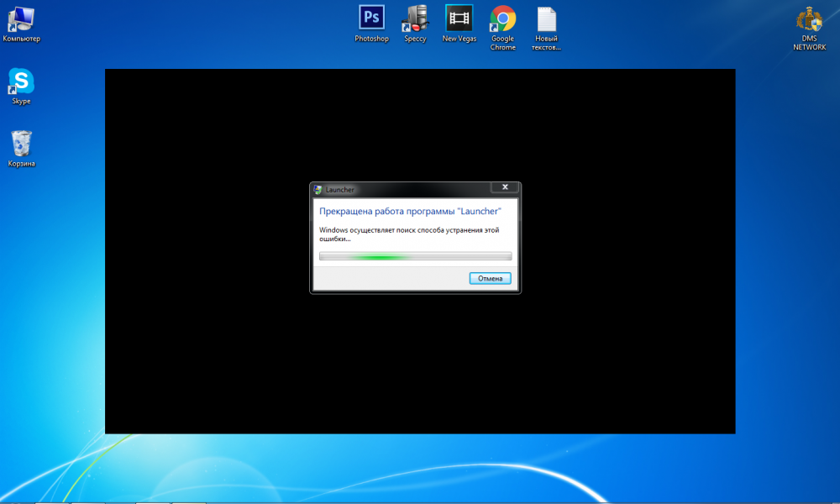Click the green search progress bar
This screenshot has width=840, height=504.
(415, 256)
